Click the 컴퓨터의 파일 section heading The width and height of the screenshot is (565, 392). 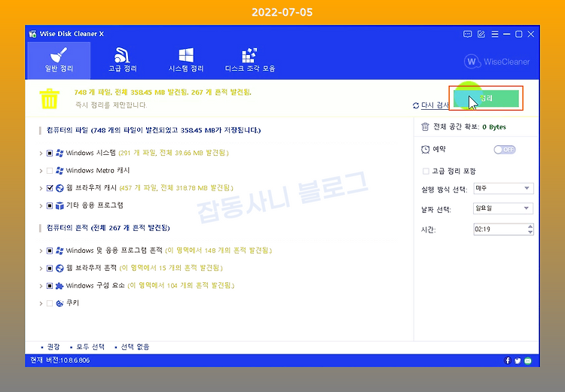[x=154, y=130]
